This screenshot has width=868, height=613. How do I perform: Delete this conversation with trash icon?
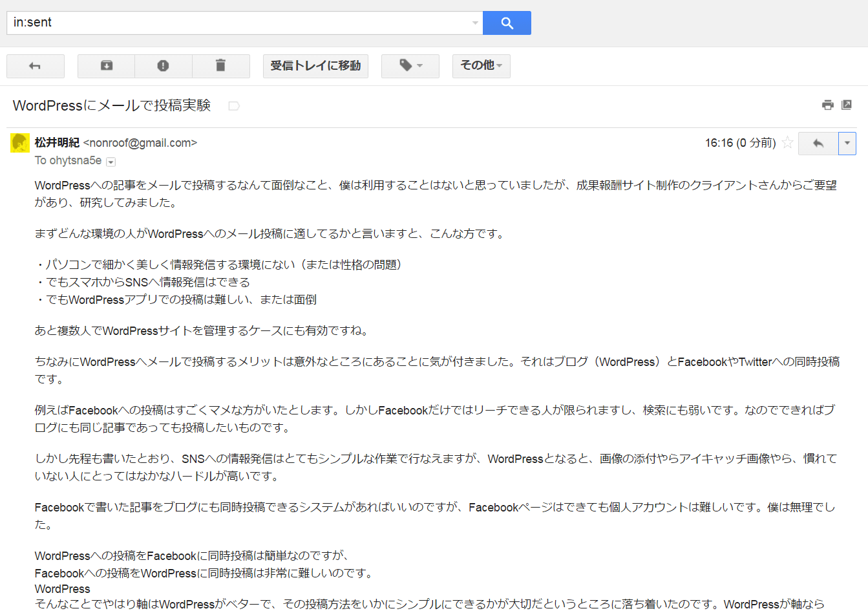220,66
